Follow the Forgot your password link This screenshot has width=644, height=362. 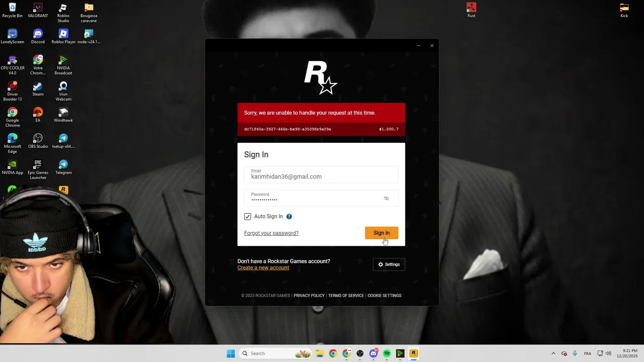(271, 233)
